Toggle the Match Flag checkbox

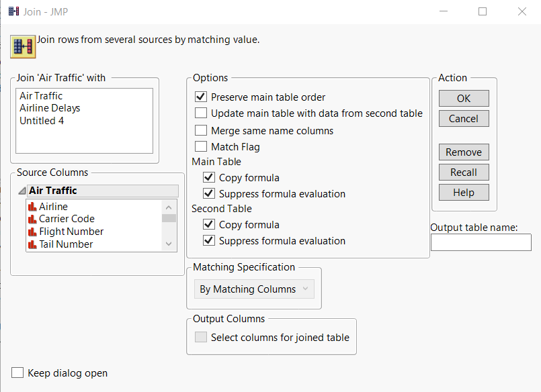coord(200,146)
